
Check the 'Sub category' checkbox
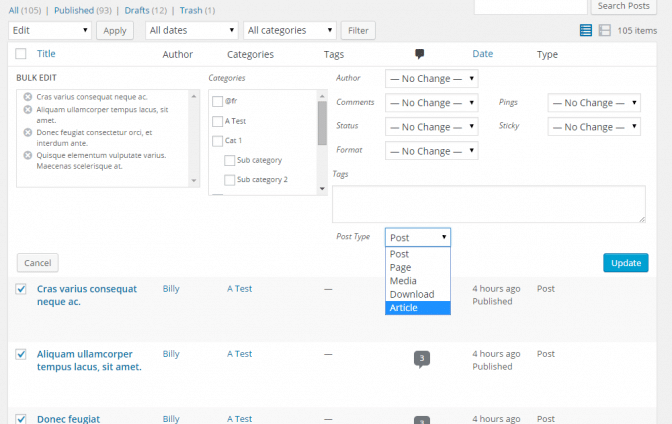[x=230, y=160]
